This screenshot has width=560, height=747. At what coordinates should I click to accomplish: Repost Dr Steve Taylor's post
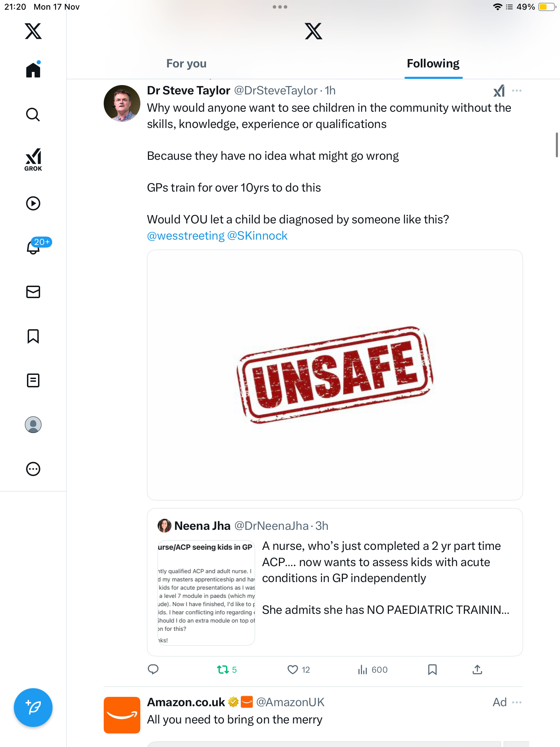click(x=223, y=670)
